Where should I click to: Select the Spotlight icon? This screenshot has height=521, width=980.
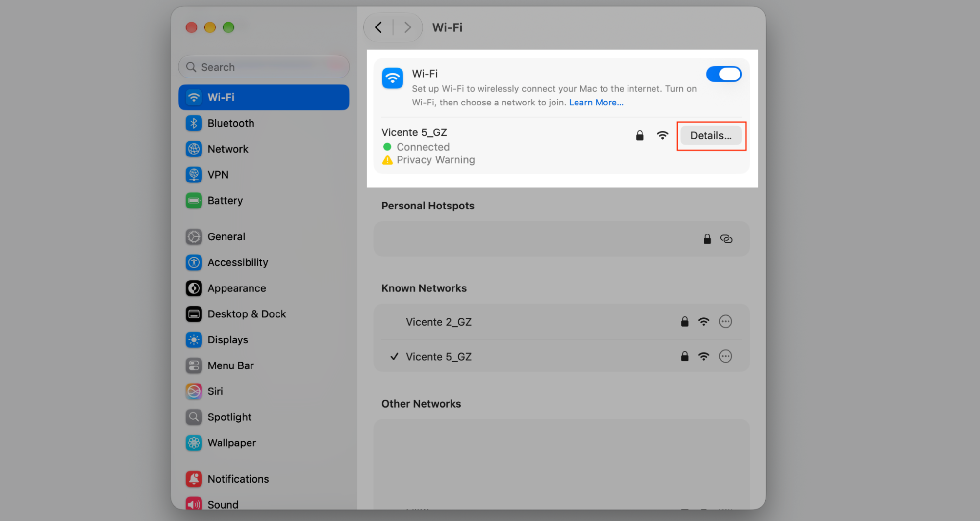[194, 417]
